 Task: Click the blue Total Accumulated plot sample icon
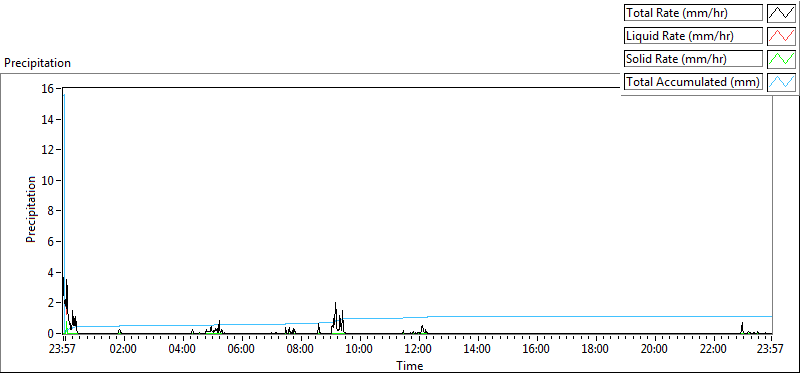point(782,81)
